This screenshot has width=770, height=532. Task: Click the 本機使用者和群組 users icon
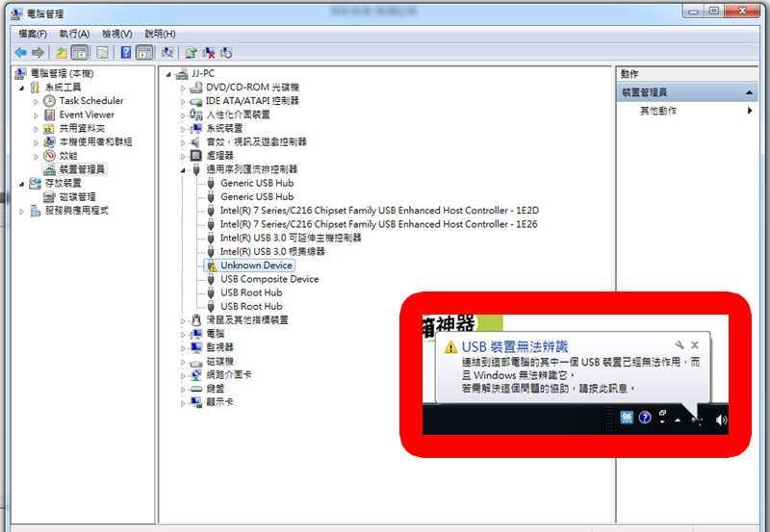coord(49,142)
